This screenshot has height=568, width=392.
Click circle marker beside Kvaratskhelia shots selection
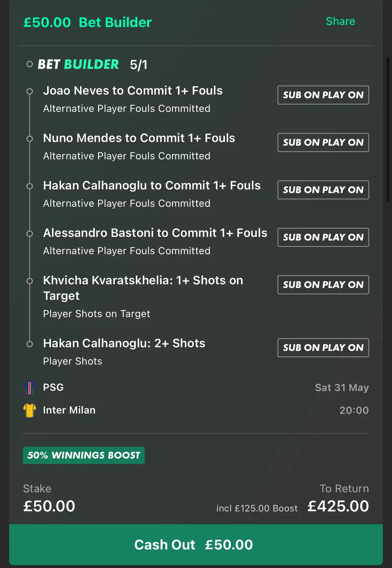click(29, 281)
